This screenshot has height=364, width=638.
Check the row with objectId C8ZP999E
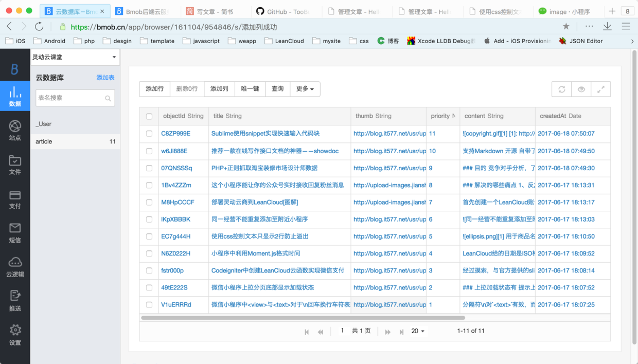[x=149, y=134]
